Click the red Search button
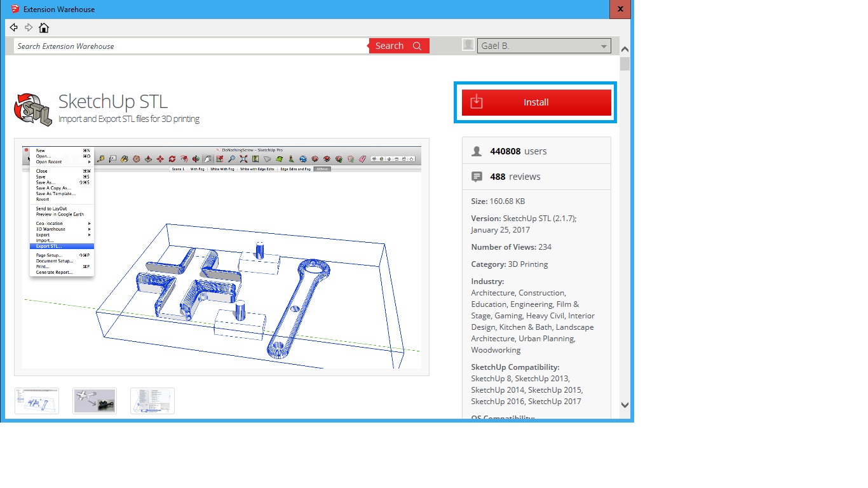The image size is (868, 488). (399, 46)
